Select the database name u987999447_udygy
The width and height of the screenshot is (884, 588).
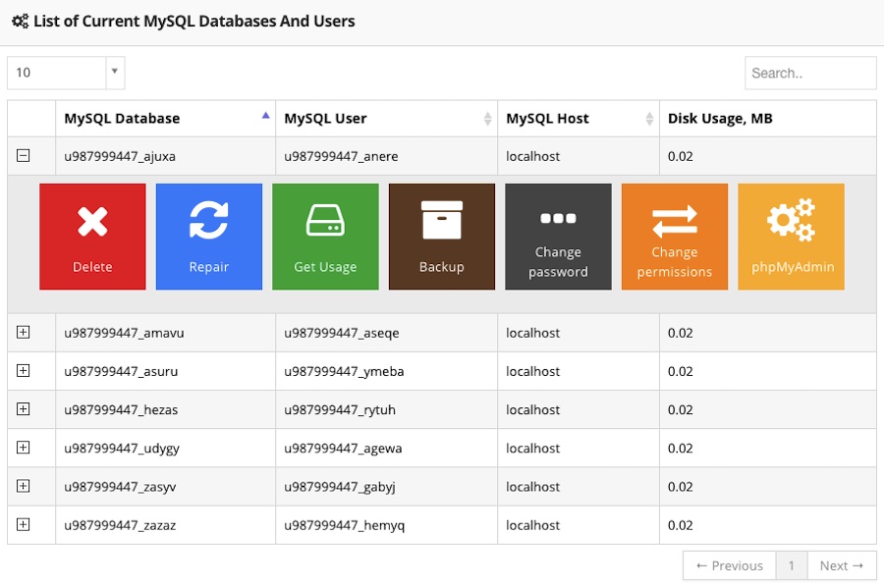coord(122,449)
